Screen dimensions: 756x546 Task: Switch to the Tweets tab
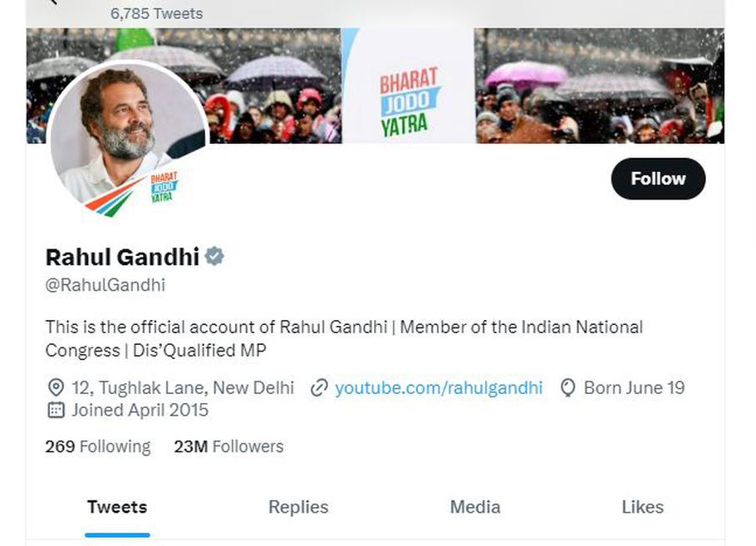(117, 507)
